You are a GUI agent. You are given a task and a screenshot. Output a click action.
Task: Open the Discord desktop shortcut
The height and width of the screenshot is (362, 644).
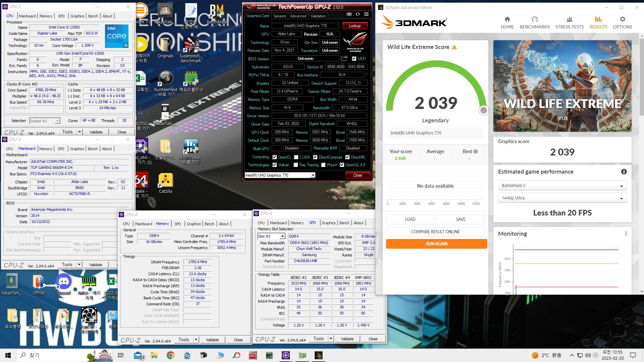tap(64, 285)
